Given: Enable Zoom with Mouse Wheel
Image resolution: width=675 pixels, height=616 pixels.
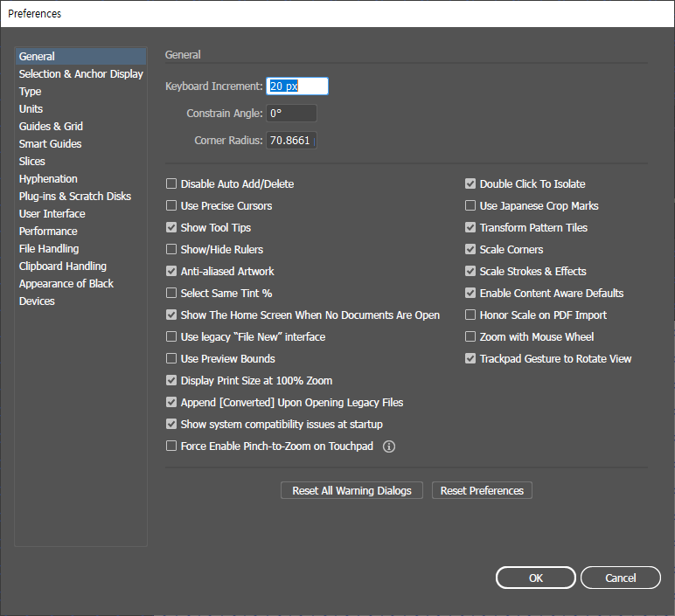Looking at the screenshot, I should tap(470, 336).
